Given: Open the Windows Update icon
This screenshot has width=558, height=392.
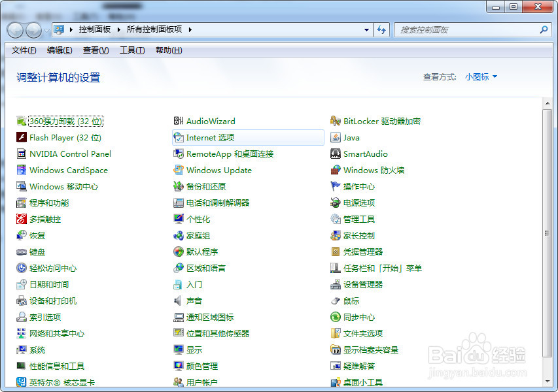Looking at the screenshot, I should tap(179, 171).
